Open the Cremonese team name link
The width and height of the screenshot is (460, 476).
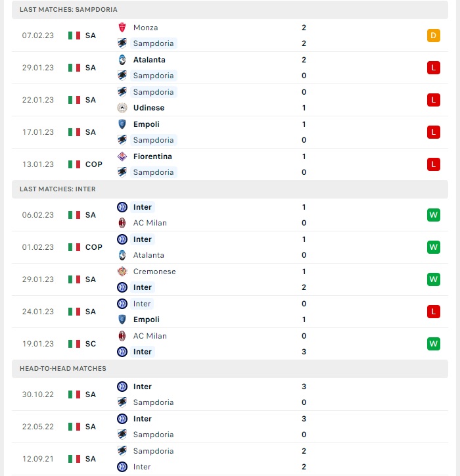tap(154, 272)
